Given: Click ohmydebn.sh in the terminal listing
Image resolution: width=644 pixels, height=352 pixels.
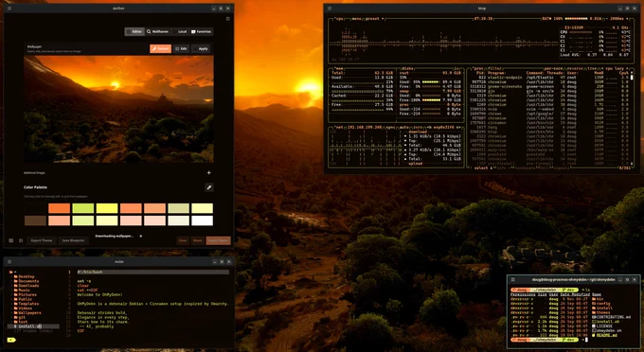Looking at the screenshot, I should tap(607, 330).
